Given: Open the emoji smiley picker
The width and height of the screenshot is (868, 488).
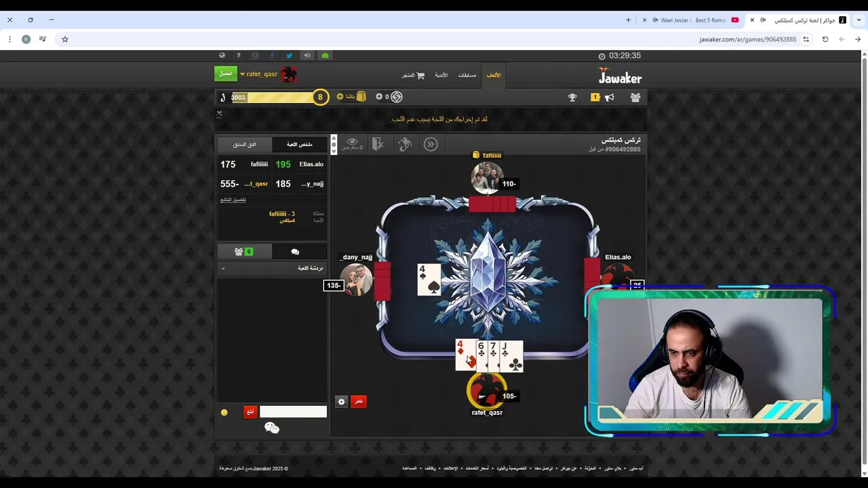Looking at the screenshot, I should click(224, 412).
